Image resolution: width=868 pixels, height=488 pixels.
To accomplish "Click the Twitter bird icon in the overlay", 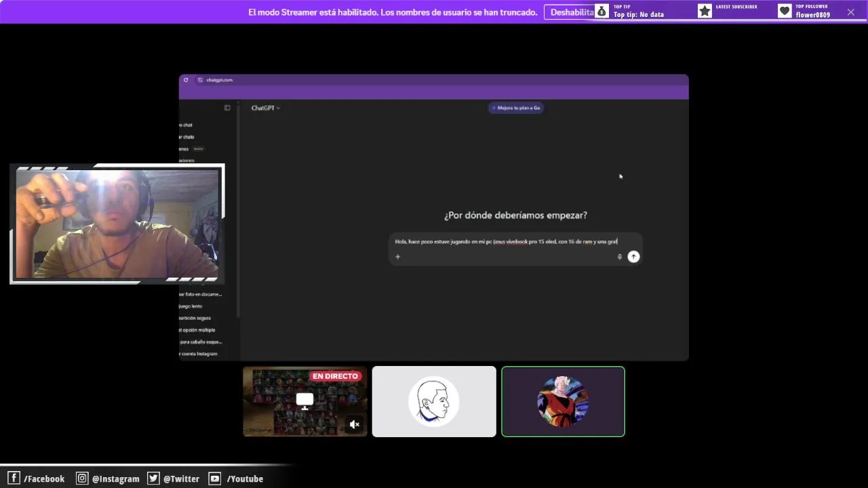I will pos(153,478).
